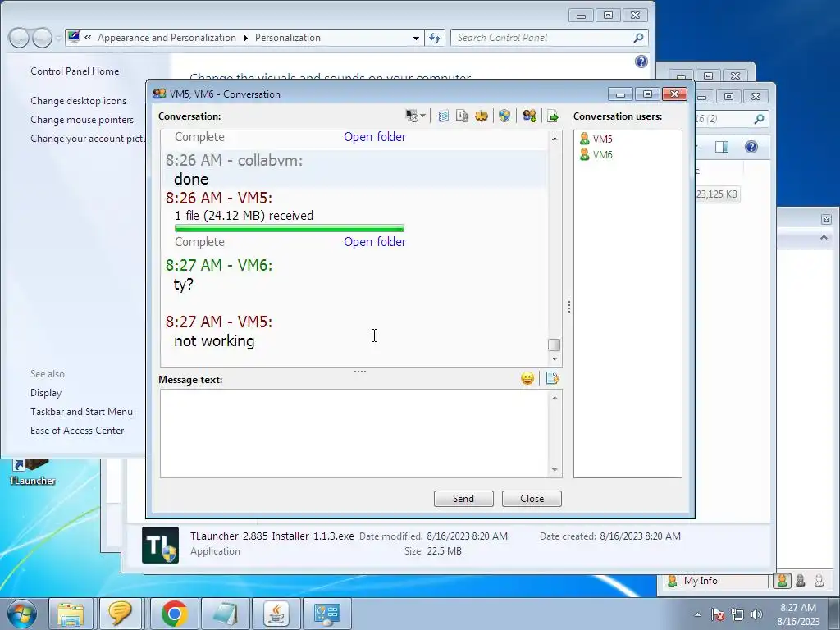Viewport: 840px width, 630px height.
Task: Click the send file icon with green arrow
Action: (x=553, y=116)
